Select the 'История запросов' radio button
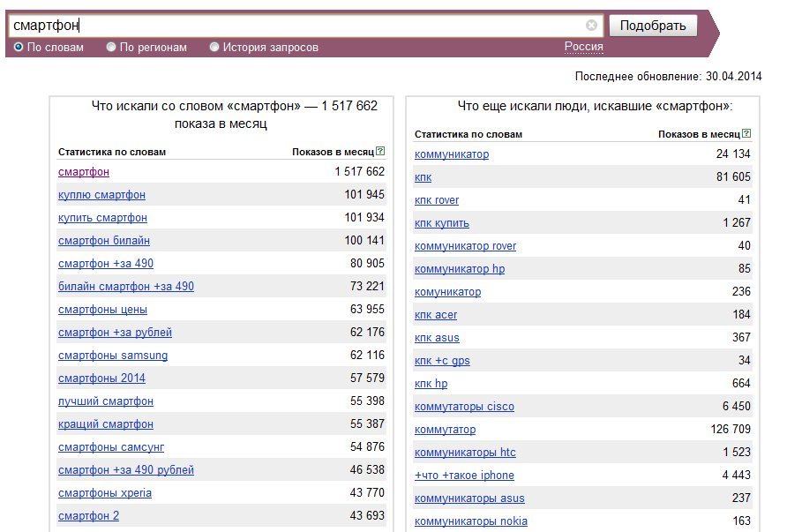The image size is (787, 532). coord(214,47)
